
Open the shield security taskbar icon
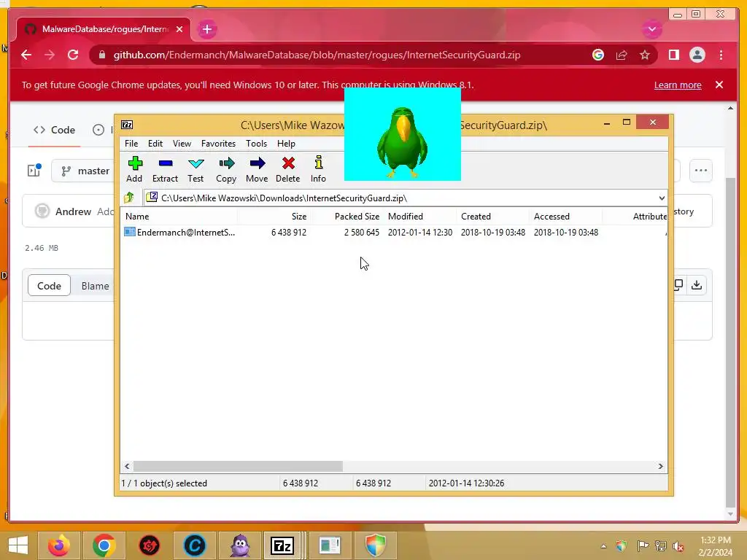point(376,545)
